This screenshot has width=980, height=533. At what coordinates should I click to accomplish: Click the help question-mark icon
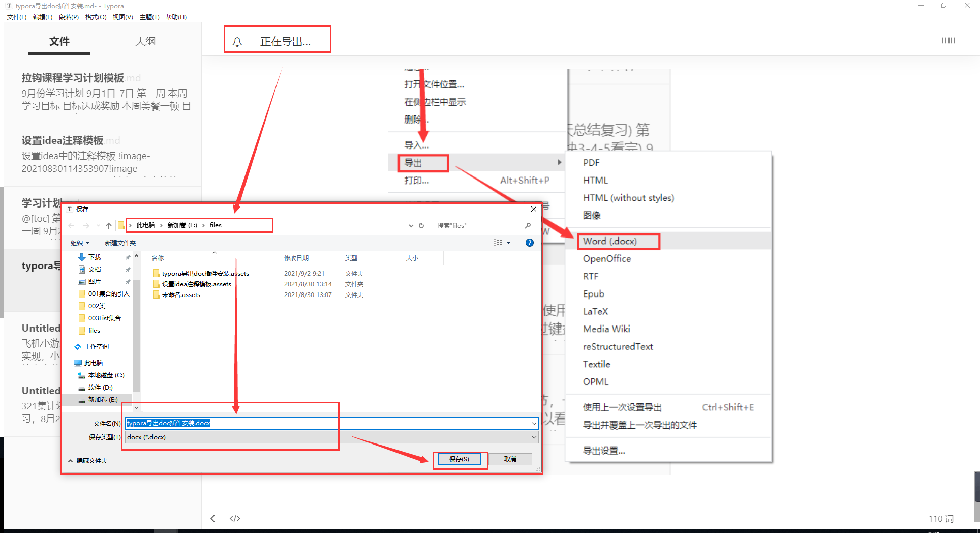point(529,243)
